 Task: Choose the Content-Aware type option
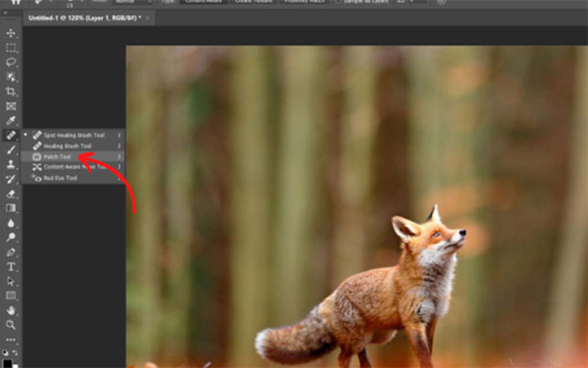203,1
